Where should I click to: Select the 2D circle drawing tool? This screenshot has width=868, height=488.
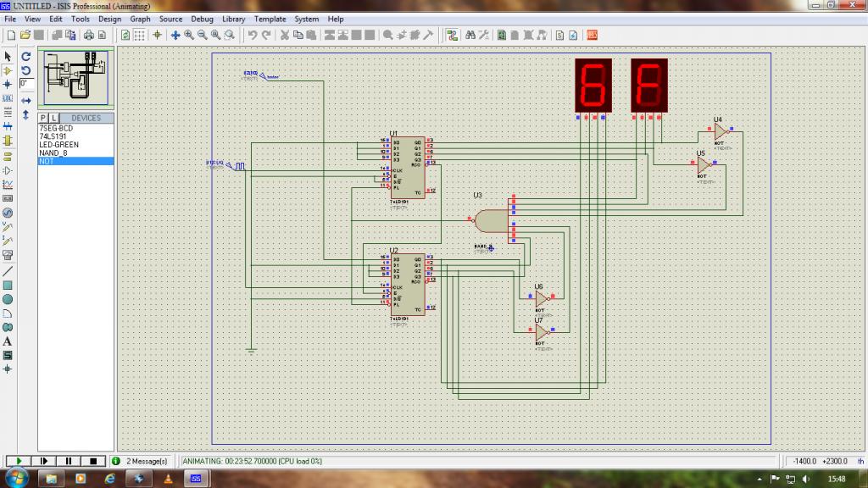[8, 299]
